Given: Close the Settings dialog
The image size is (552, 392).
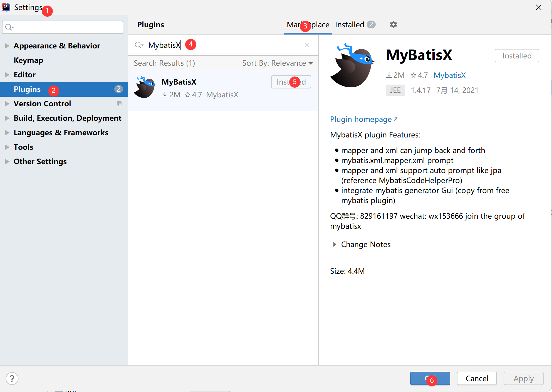Looking at the screenshot, I should click(539, 8).
